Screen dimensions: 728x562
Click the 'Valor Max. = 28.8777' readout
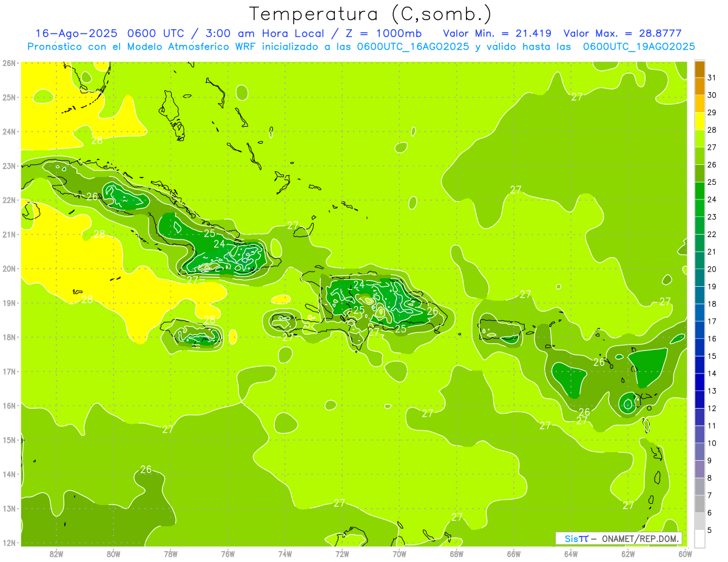point(624,33)
